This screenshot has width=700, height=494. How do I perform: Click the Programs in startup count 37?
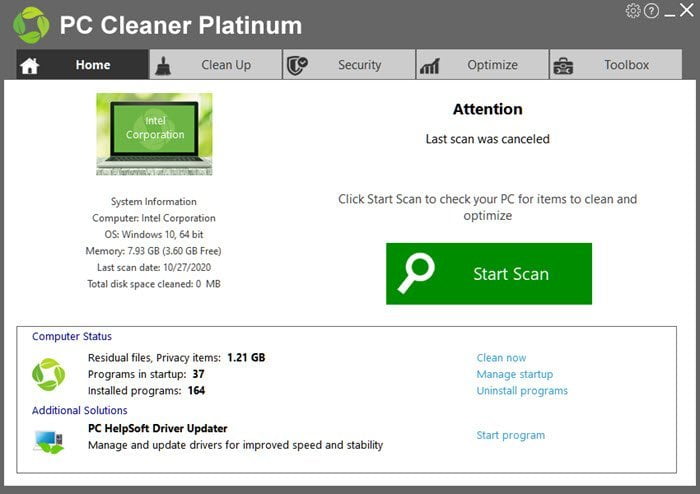pyautogui.click(x=198, y=374)
